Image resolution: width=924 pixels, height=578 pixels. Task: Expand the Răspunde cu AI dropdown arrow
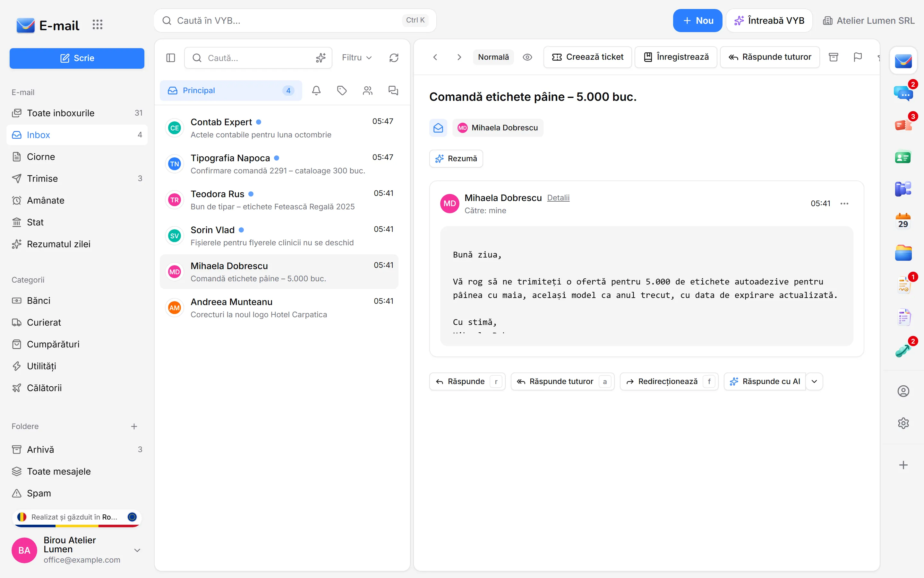pos(814,381)
